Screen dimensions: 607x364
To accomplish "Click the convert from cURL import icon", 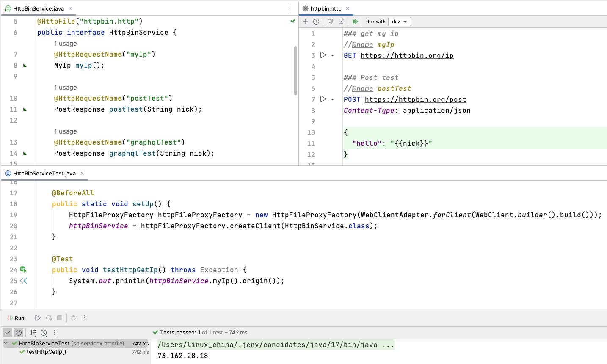I will (x=341, y=21).
